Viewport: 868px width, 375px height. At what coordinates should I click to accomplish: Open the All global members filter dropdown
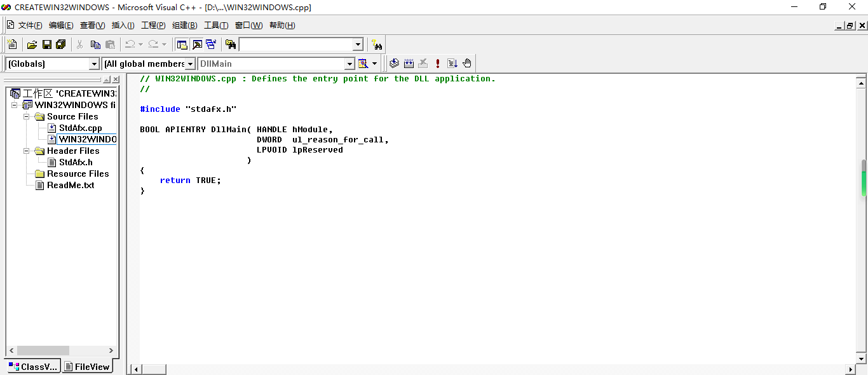[190, 64]
